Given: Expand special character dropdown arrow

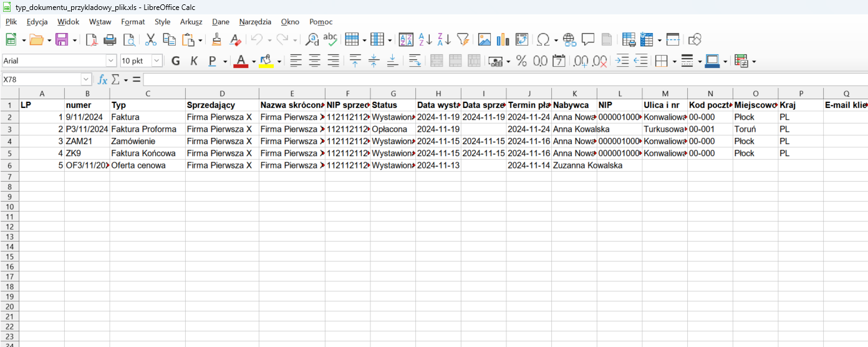Looking at the screenshot, I should click(x=555, y=40).
